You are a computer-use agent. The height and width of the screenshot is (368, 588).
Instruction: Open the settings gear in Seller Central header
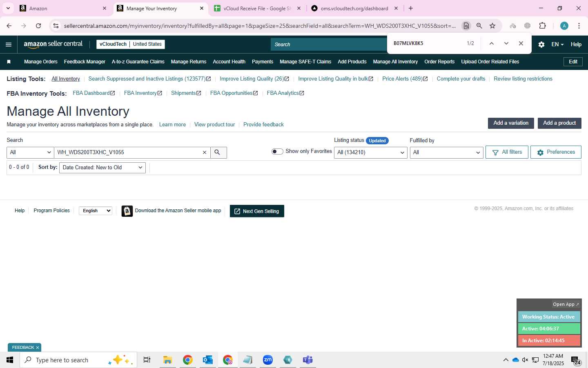[x=541, y=45]
